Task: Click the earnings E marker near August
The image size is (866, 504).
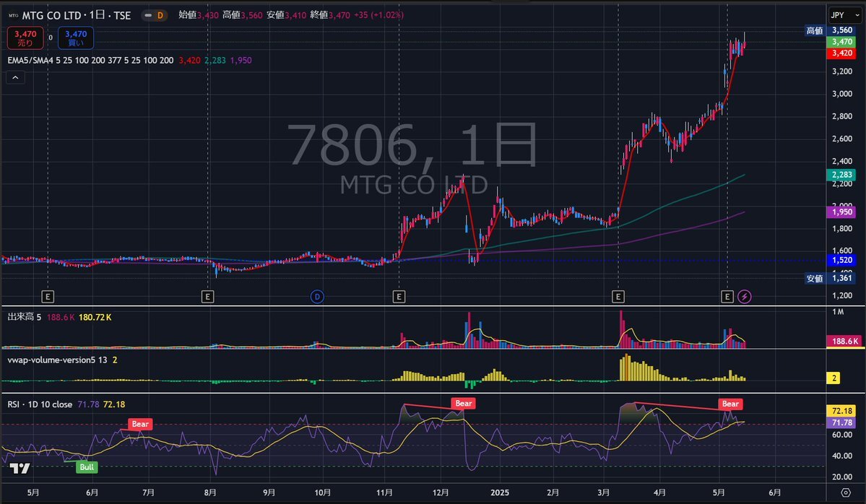Action: pos(208,297)
